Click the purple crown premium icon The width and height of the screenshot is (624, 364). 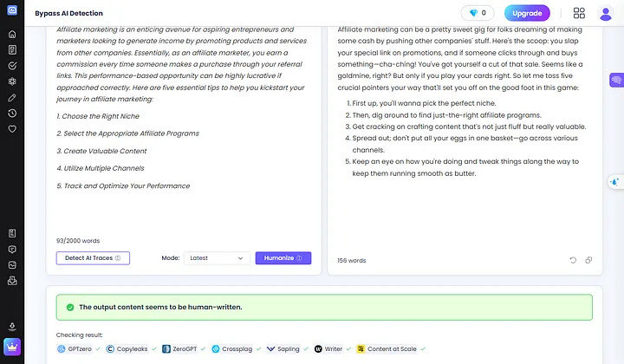tap(12, 349)
